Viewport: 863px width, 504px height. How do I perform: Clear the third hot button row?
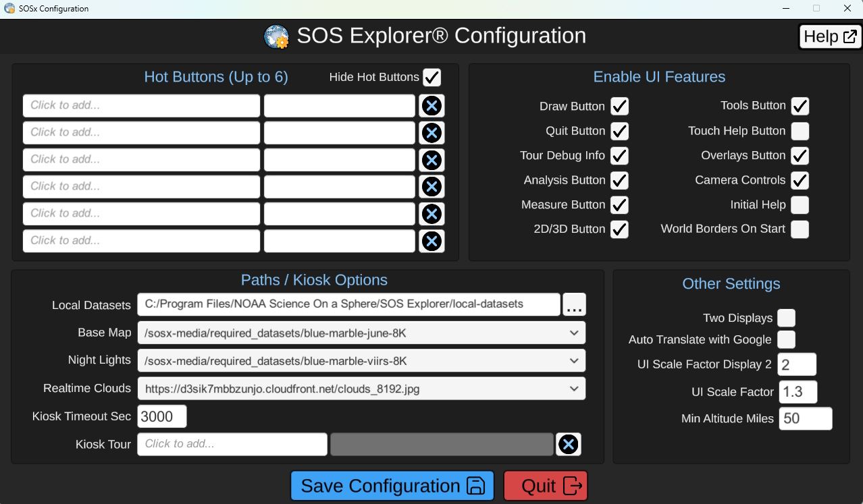click(x=431, y=160)
